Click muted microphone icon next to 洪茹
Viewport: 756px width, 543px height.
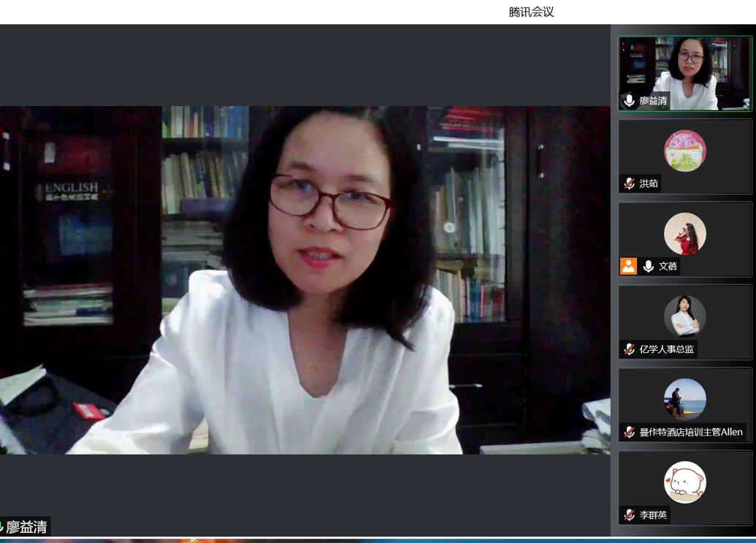(x=629, y=183)
